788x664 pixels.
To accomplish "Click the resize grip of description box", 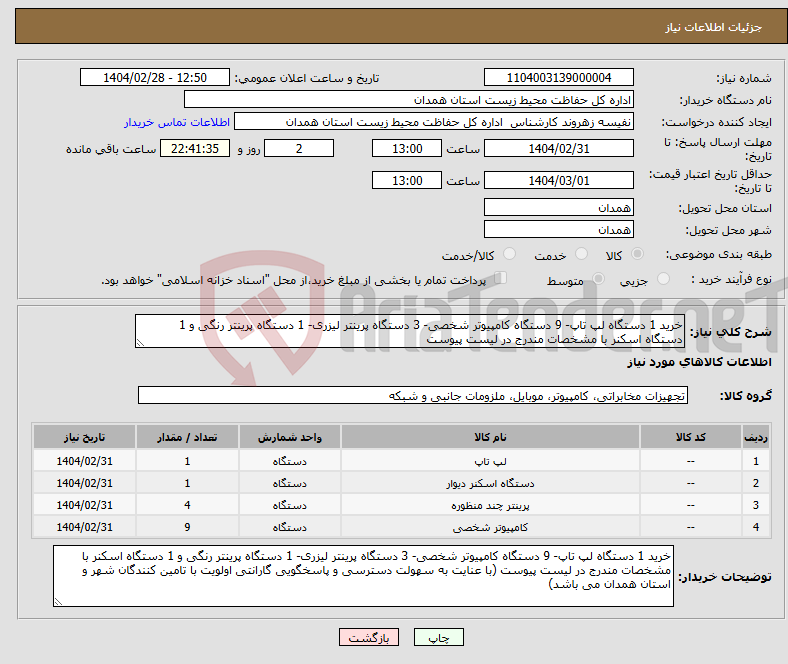I will click(x=140, y=343).
